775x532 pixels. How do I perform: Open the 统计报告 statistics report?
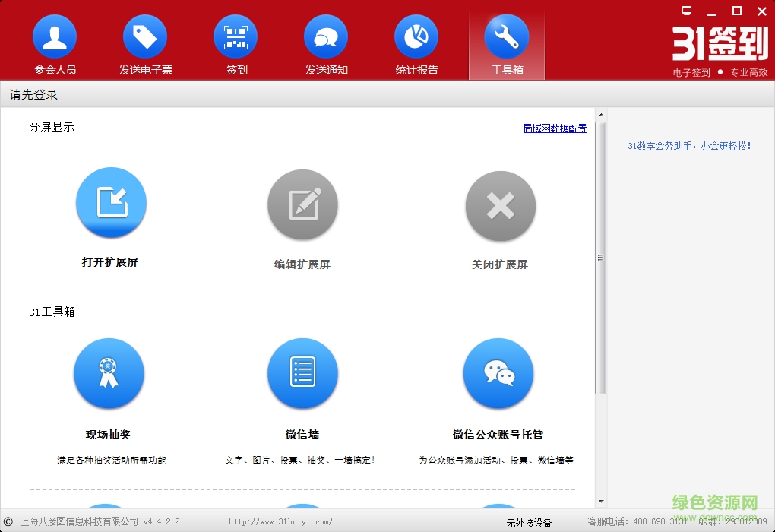coord(416,38)
